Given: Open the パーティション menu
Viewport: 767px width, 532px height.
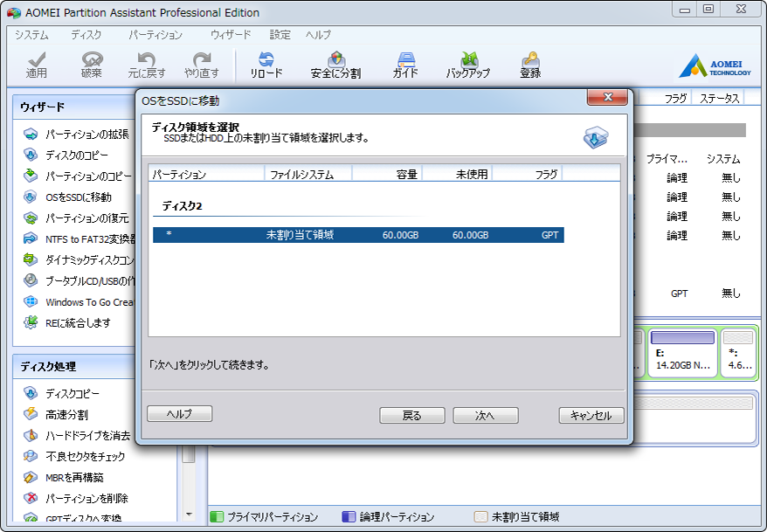Looking at the screenshot, I should tap(155, 35).
